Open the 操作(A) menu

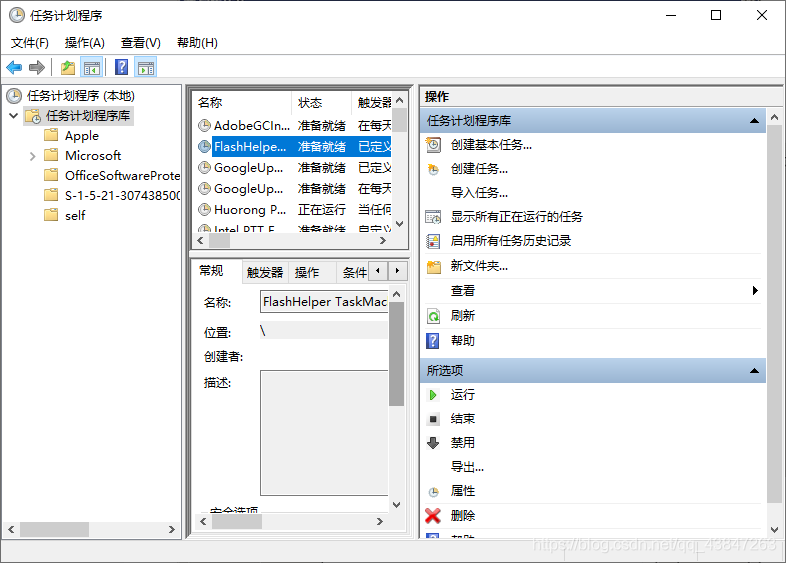pos(85,43)
